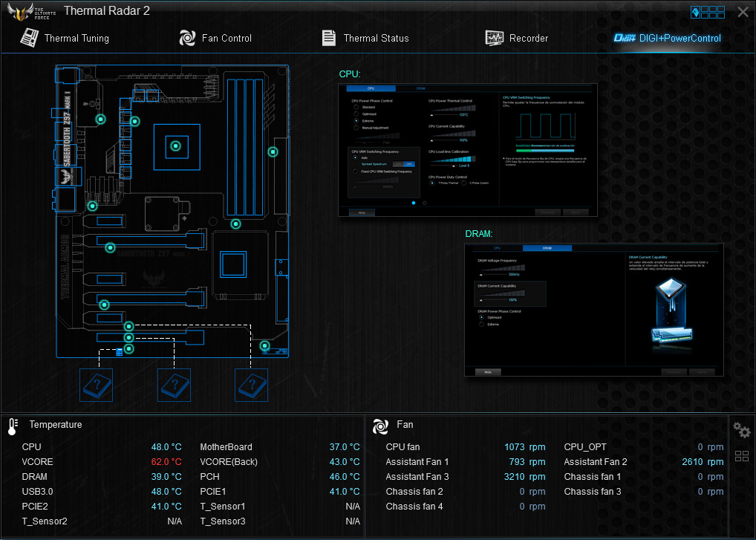Click the PCH reading 46.0 °C
Image resolution: width=756 pixels, height=540 pixels.
[345, 477]
